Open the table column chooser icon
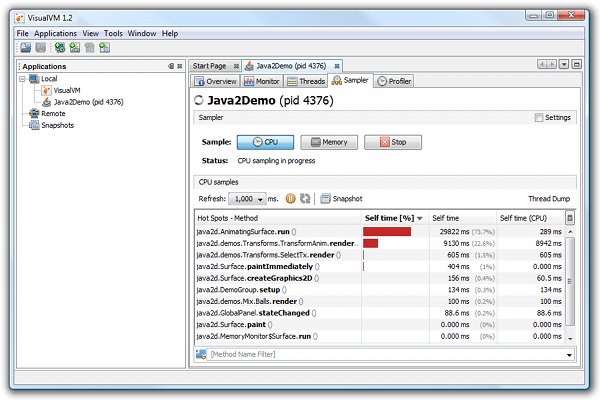Viewport: 600px width, 400px height. point(570,218)
